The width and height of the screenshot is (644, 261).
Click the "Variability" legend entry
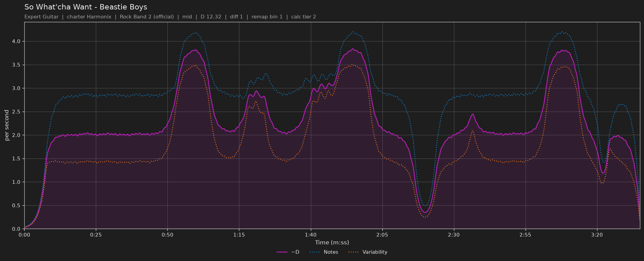pos(368,252)
